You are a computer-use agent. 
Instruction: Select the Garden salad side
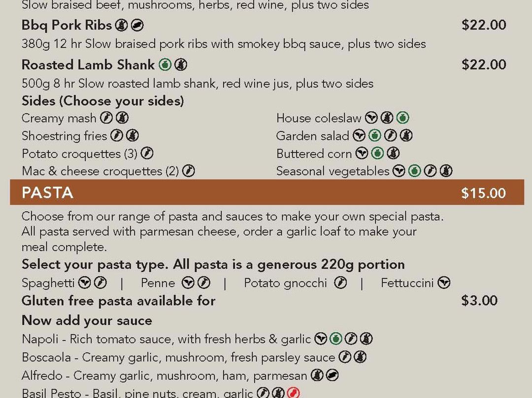[312, 136]
